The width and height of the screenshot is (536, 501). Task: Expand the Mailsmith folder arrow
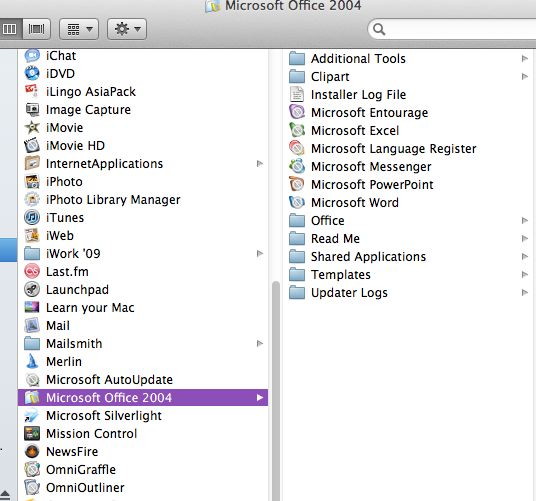(x=260, y=343)
